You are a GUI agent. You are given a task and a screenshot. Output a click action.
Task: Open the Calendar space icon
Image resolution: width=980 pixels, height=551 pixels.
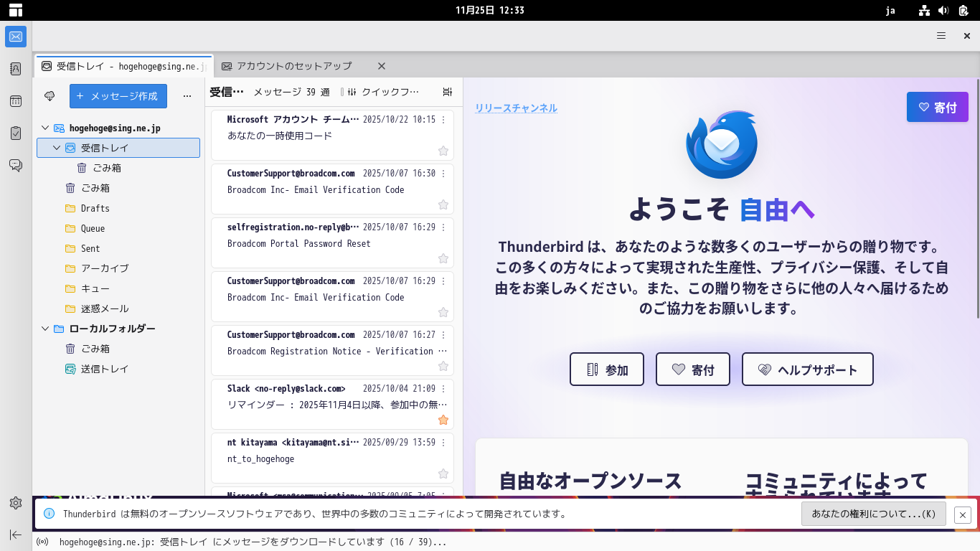pyautogui.click(x=16, y=101)
